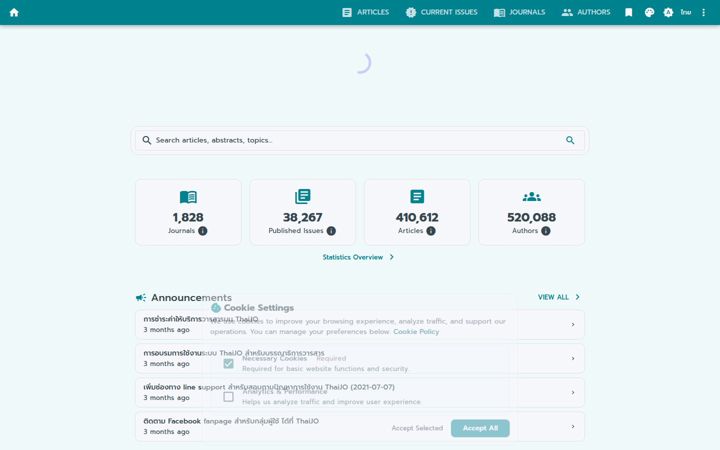Screen dimensions: 720x450
Task: Click the 520,088 authors number
Action: [532, 217]
